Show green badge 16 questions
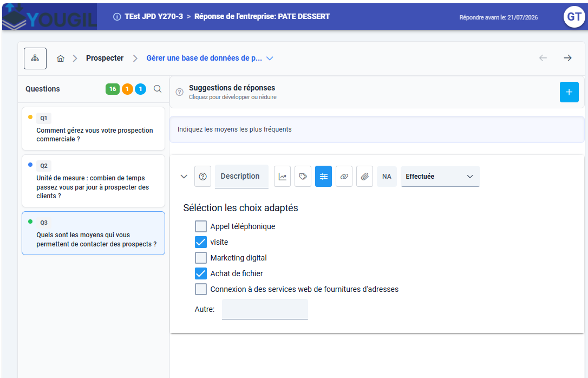Image resolution: width=588 pixels, height=378 pixels. 113,89
